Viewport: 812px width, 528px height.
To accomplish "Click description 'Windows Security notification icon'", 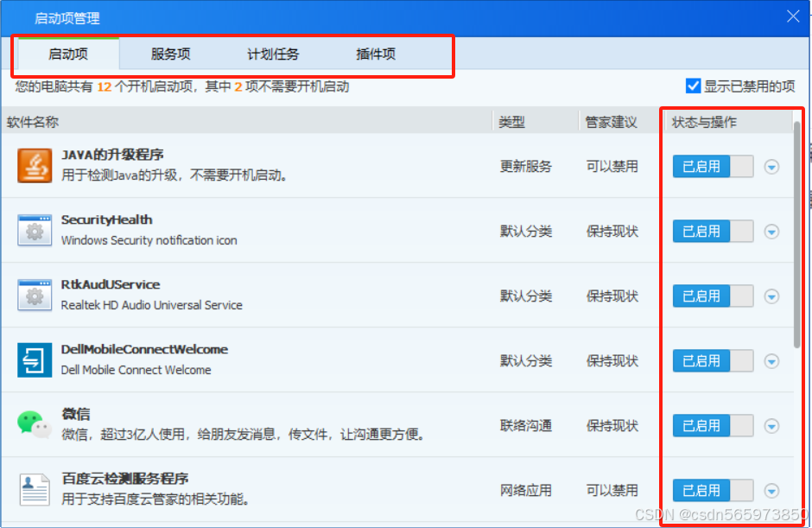I will [x=149, y=240].
